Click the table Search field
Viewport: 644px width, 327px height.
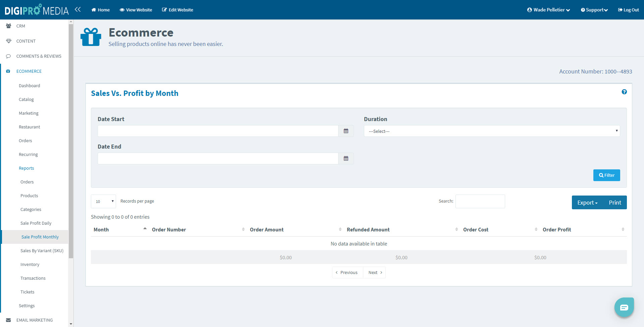480,202
